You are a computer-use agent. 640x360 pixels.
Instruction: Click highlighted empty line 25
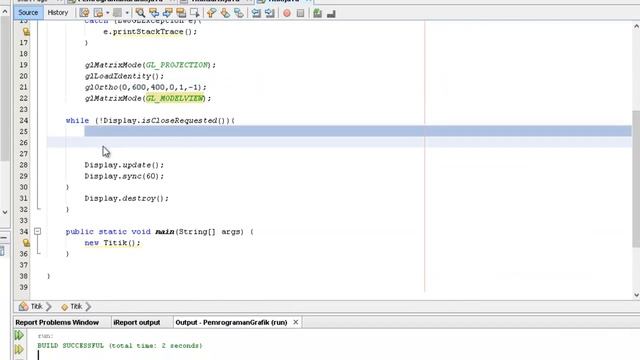(x=358, y=131)
